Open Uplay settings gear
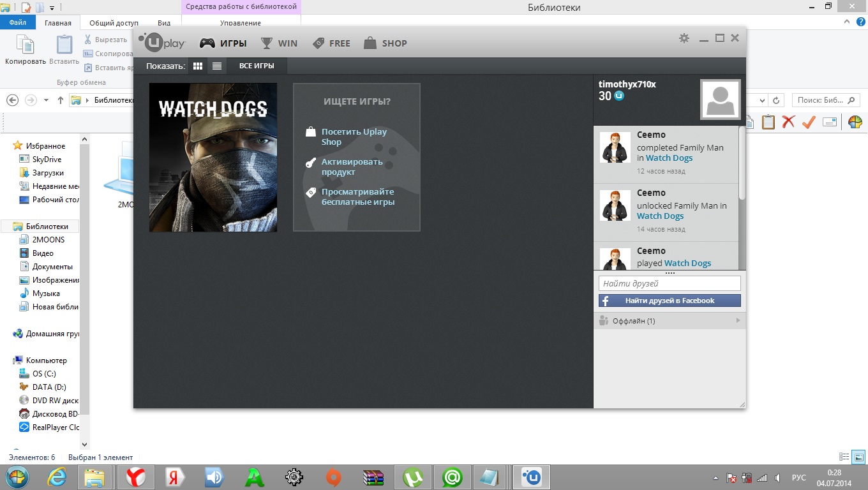 coord(684,38)
